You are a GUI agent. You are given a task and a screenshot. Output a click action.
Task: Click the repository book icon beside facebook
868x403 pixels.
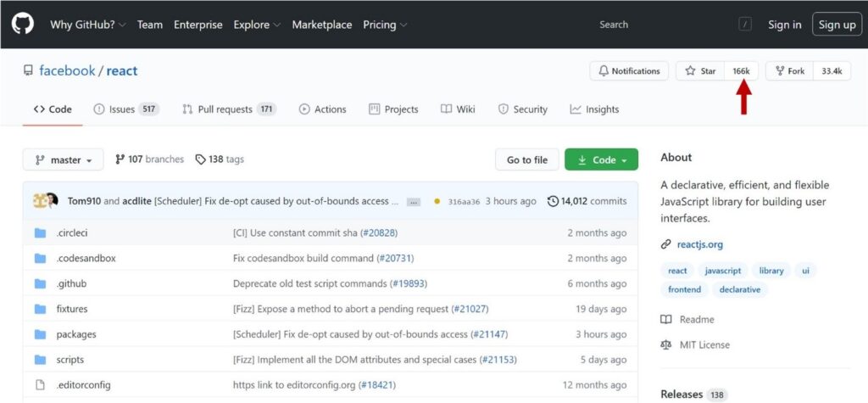coord(28,71)
